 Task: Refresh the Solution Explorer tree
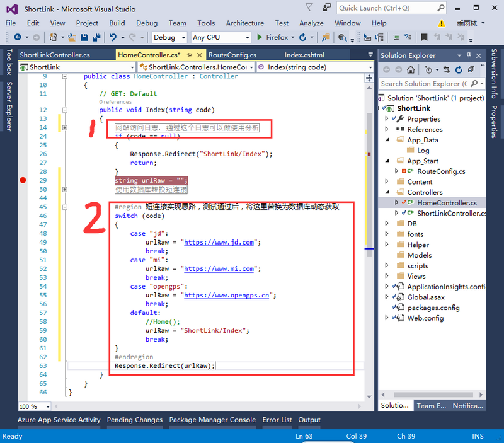coord(459,69)
